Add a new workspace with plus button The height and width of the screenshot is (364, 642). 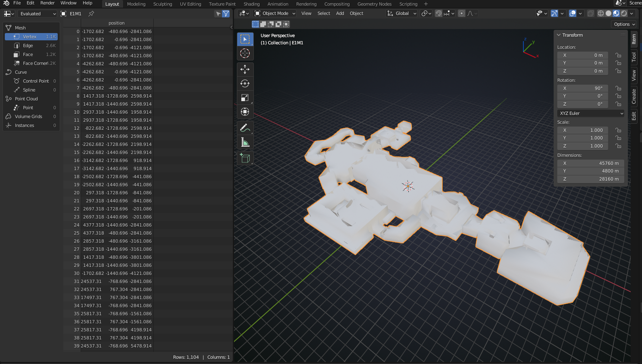click(426, 4)
